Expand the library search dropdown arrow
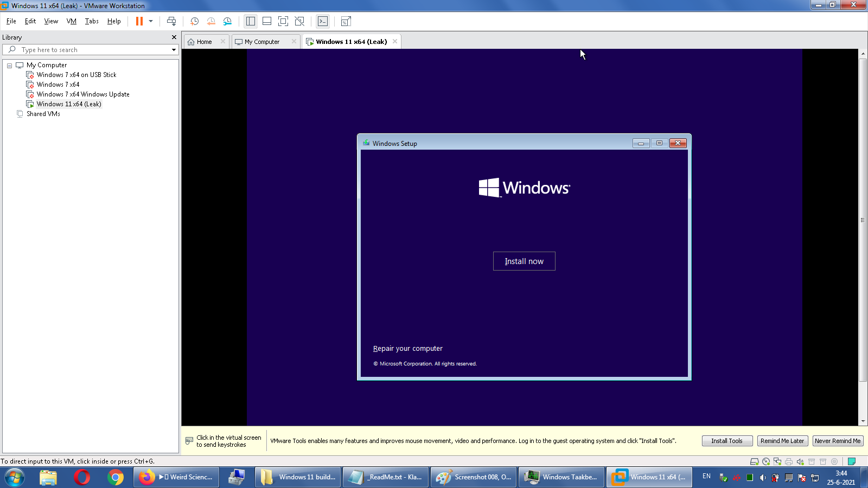The width and height of the screenshot is (868, 488). [x=174, y=50]
